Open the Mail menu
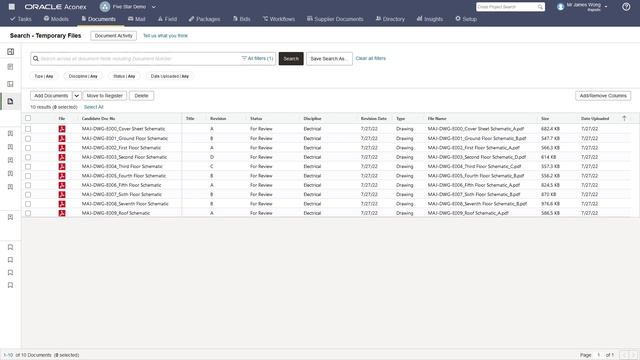The height and width of the screenshot is (360, 640). pos(137,19)
